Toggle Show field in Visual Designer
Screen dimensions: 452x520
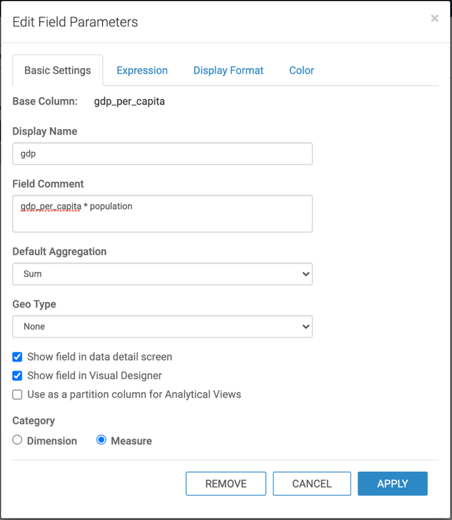pos(17,376)
